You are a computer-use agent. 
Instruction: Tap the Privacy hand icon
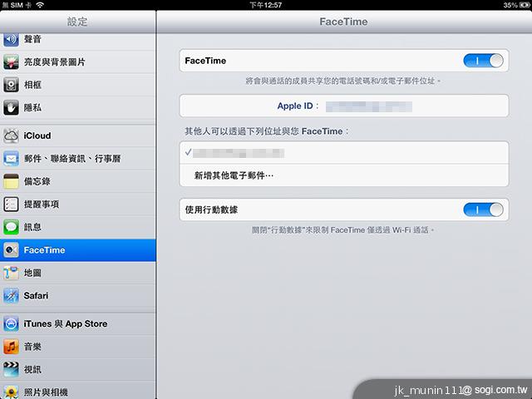pos(11,107)
